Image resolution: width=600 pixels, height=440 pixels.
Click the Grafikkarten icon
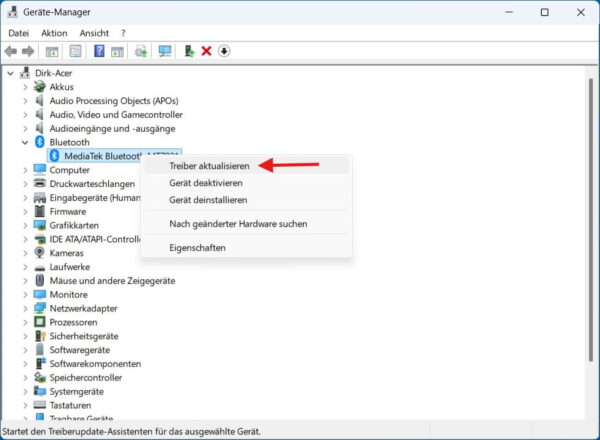click(39, 225)
